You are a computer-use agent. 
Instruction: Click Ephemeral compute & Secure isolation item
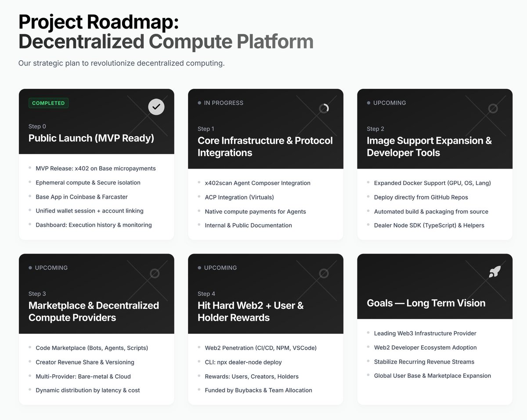tap(88, 182)
